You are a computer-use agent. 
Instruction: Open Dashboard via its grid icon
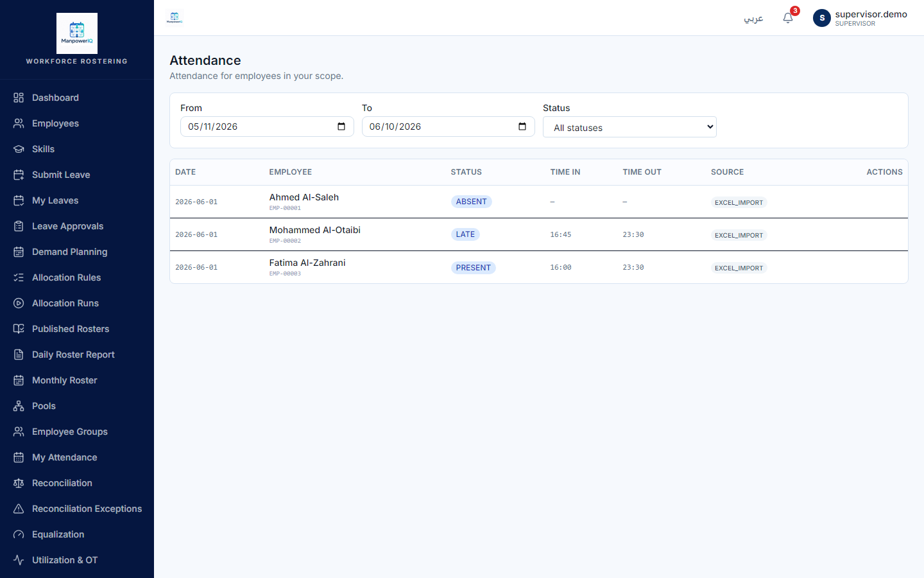(19, 98)
